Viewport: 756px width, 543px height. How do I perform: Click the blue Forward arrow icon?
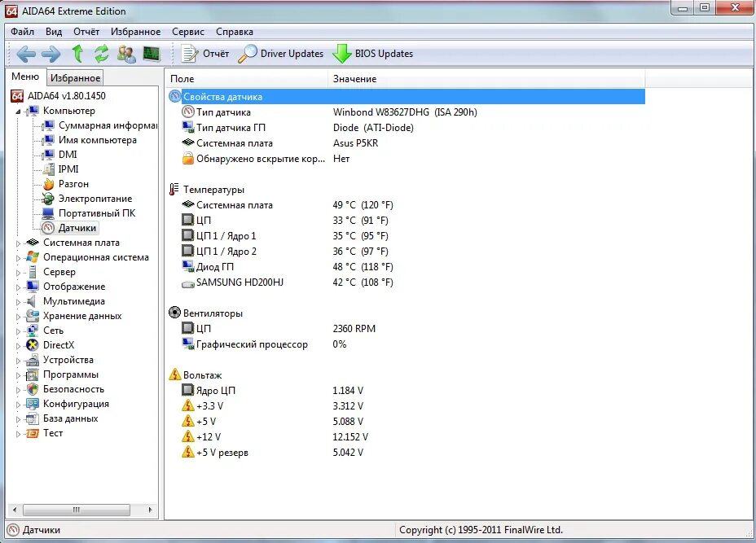click(51, 54)
